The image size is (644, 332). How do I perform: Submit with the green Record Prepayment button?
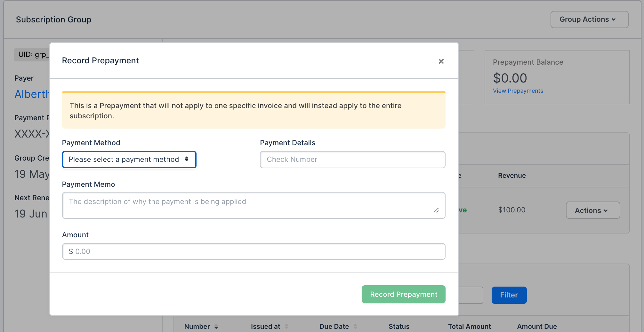[x=403, y=294]
